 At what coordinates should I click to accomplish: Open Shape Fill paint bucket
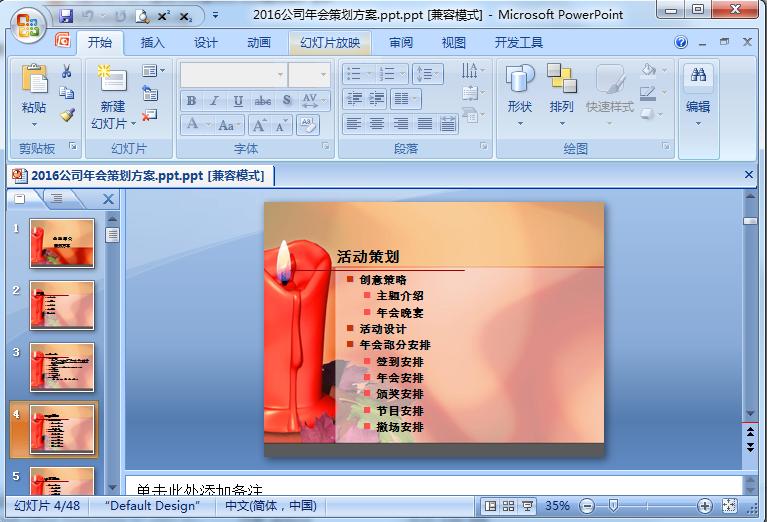tap(654, 70)
